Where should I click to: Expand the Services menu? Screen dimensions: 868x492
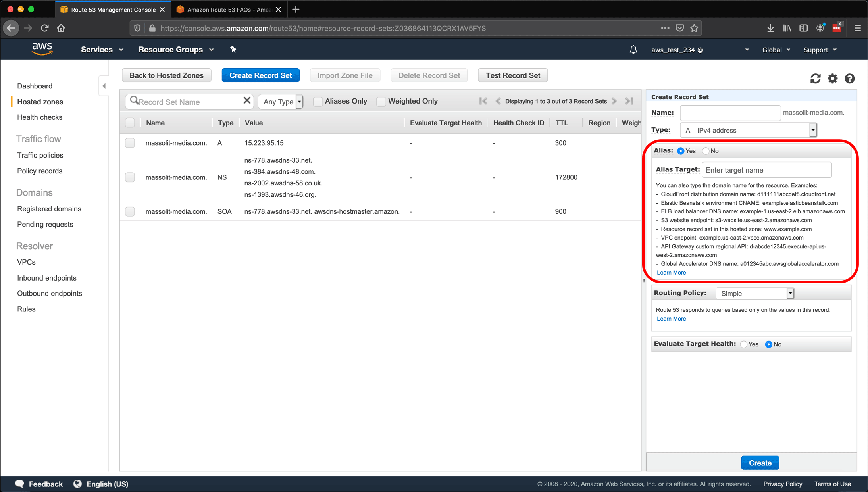pos(102,50)
